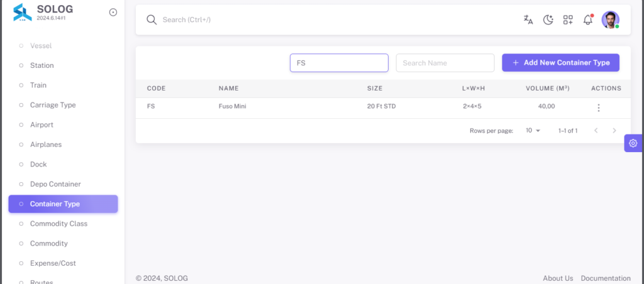Toggle dark mode moon icon
The width and height of the screenshot is (644, 284).
tap(548, 19)
